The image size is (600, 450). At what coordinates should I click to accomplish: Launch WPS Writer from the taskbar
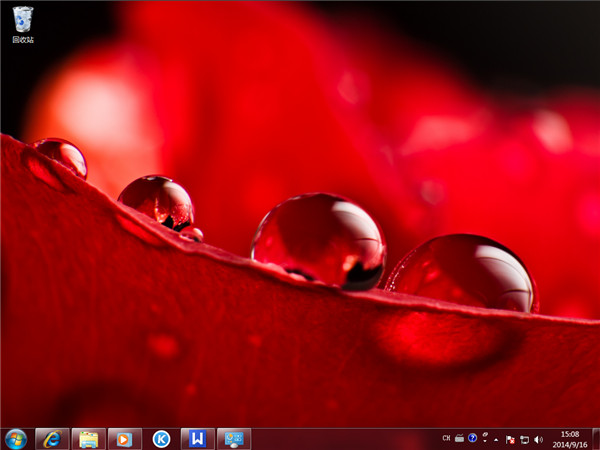pyautogui.click(x=198, y=439)
